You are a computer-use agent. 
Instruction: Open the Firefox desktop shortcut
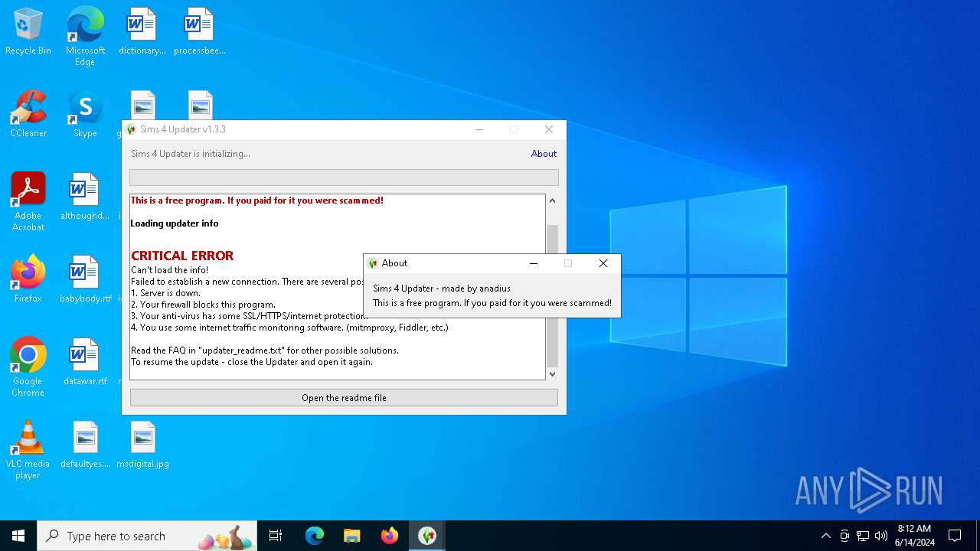28,279
